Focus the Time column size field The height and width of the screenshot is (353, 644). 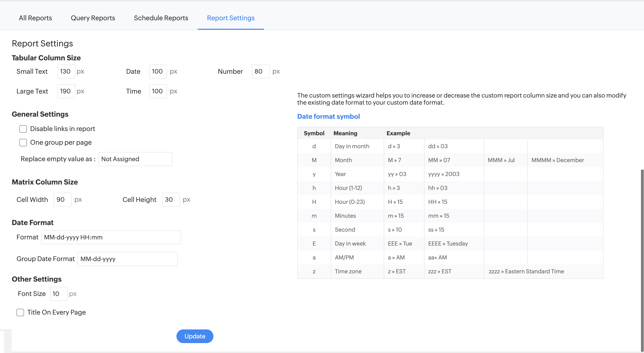(158, 91)
